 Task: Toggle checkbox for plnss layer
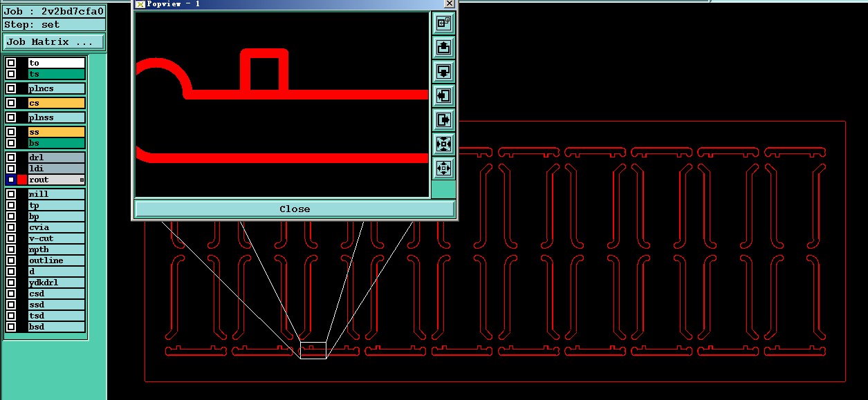[x=11, y=117]
